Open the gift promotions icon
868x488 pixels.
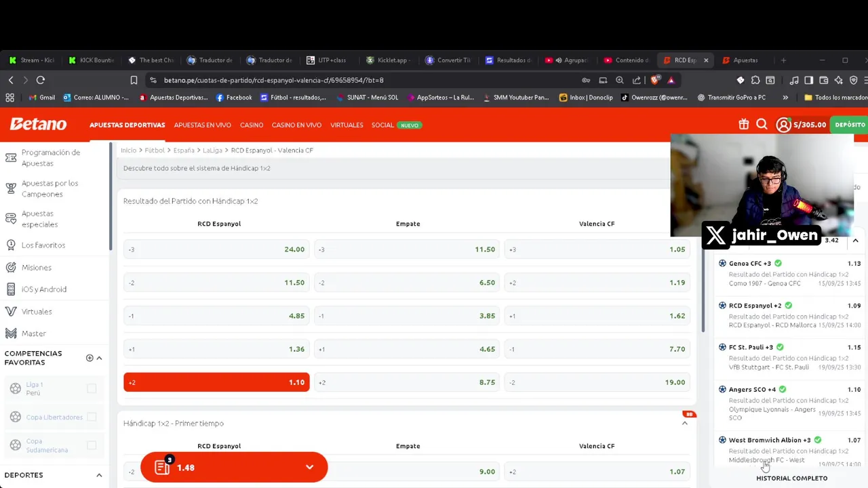744,125
